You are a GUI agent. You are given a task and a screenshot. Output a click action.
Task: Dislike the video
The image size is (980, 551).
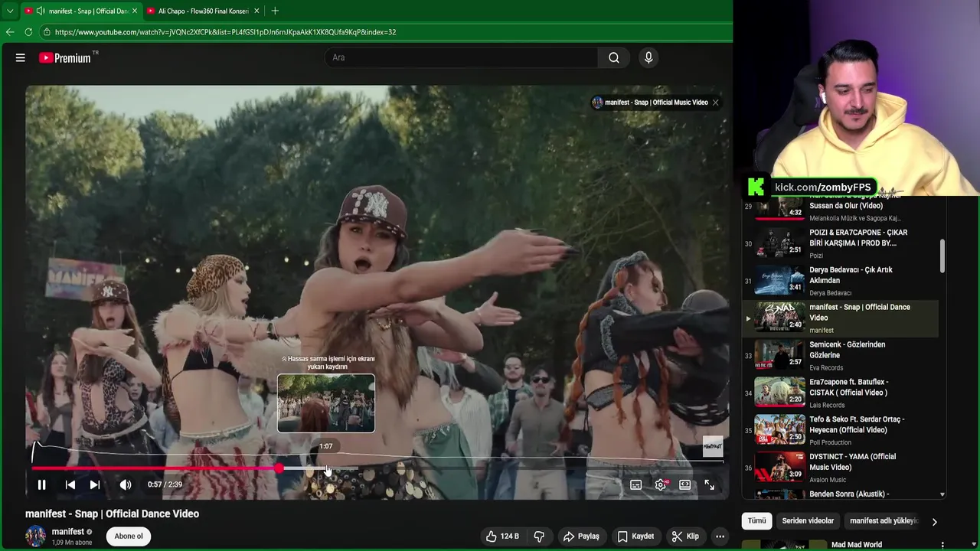coord(539,536)
